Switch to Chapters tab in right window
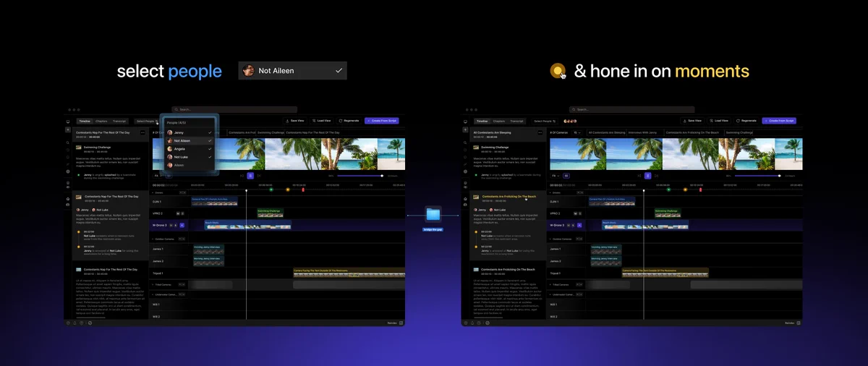Image resolution: width=868 pixels, height=366 pixels. tap(499, 122)
